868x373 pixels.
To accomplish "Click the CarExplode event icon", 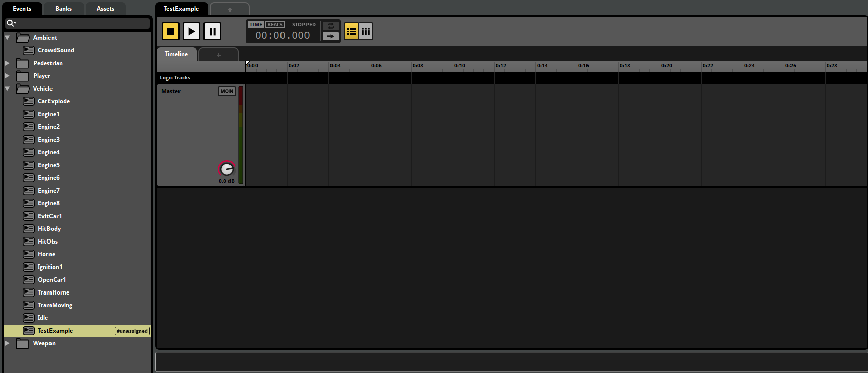I will 29,101.
